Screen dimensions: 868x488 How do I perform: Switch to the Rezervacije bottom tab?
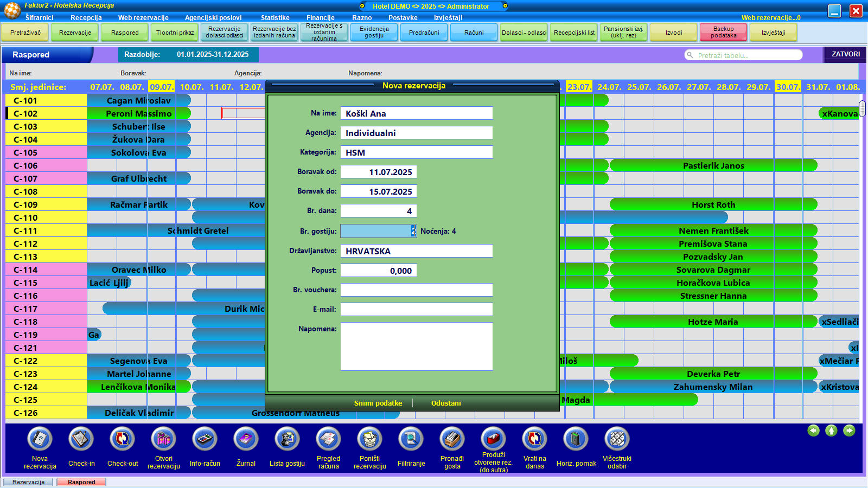29,482
